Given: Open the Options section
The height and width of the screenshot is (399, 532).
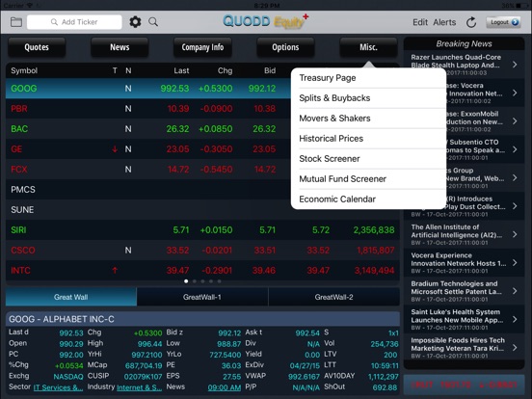Looking at the screenshot, I should (x=285, y=47).
